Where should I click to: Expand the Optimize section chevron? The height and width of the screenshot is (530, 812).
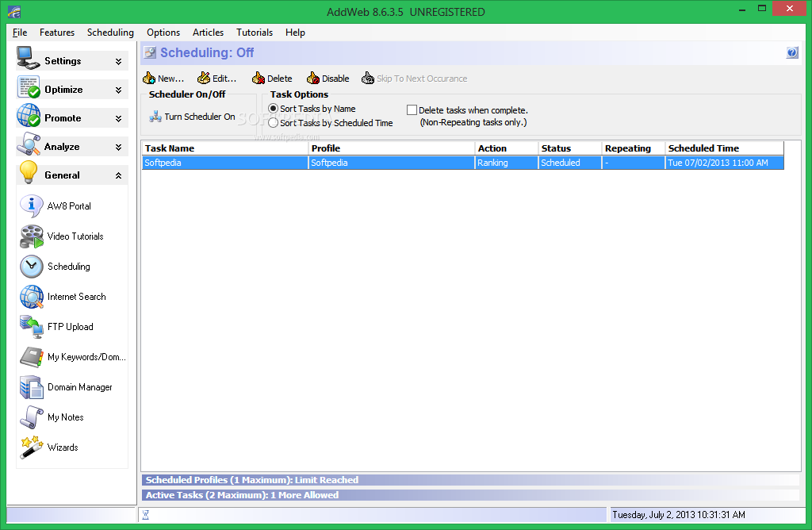coord(119,90)
